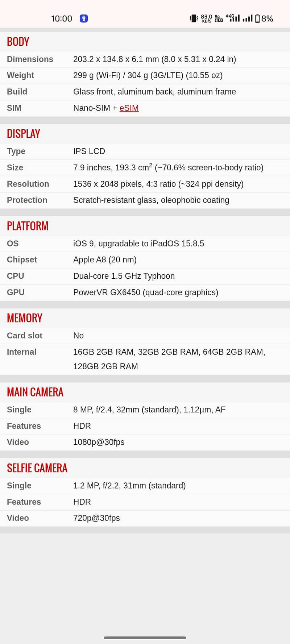Viewport: 290px width, 644px height.
Task: Tap the 'IPS LCD' value
Action: tap(89, 151)
